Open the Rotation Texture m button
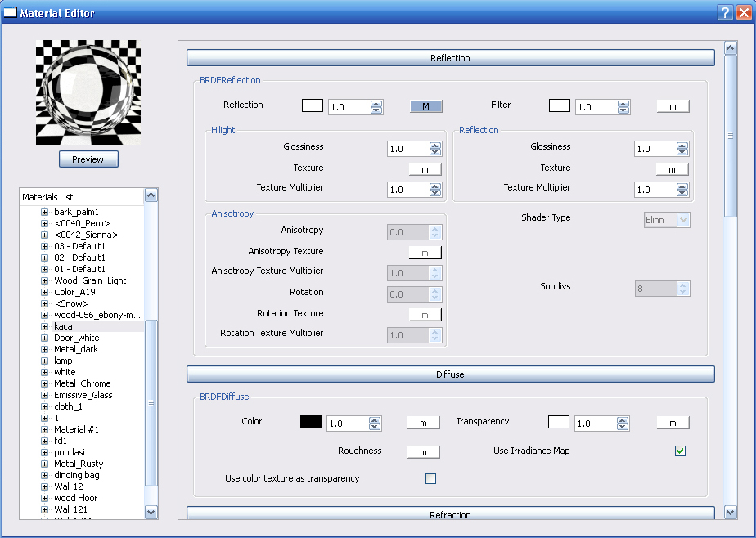 [x=425, y=315]
